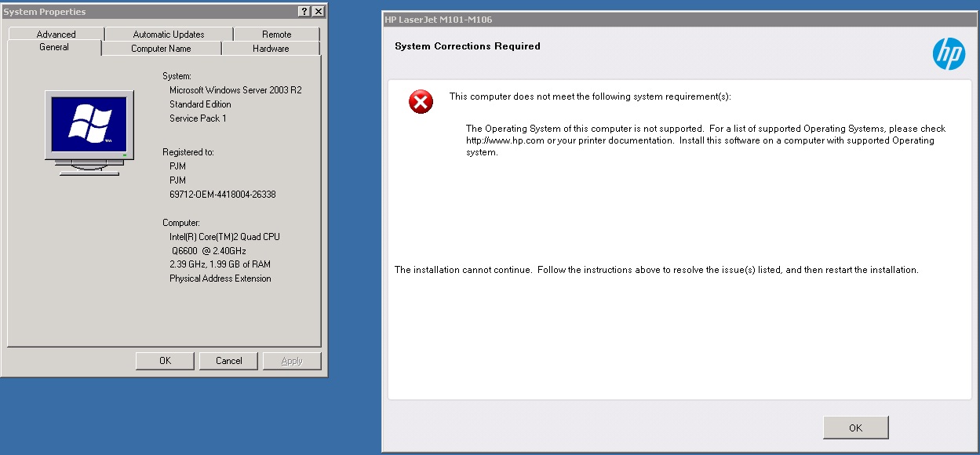Click the 'Standard Edition' text
The image size is (980, 455).
tap(200, 104)
